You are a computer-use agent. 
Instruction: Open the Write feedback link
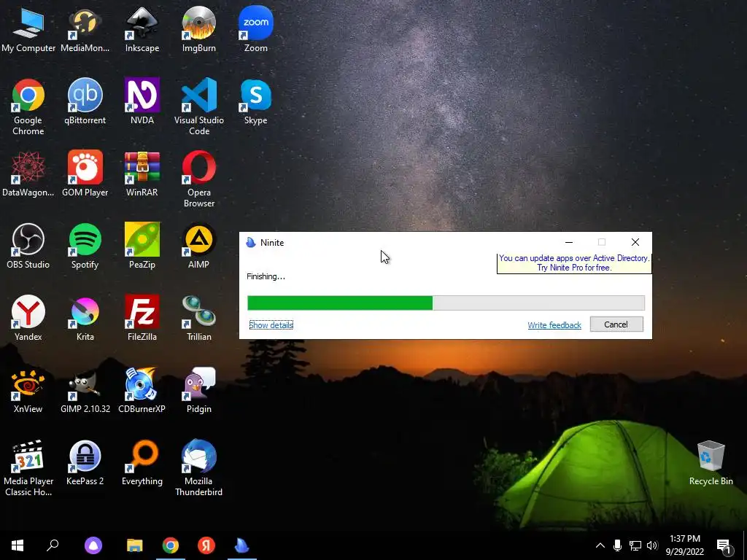pos(554,324)
